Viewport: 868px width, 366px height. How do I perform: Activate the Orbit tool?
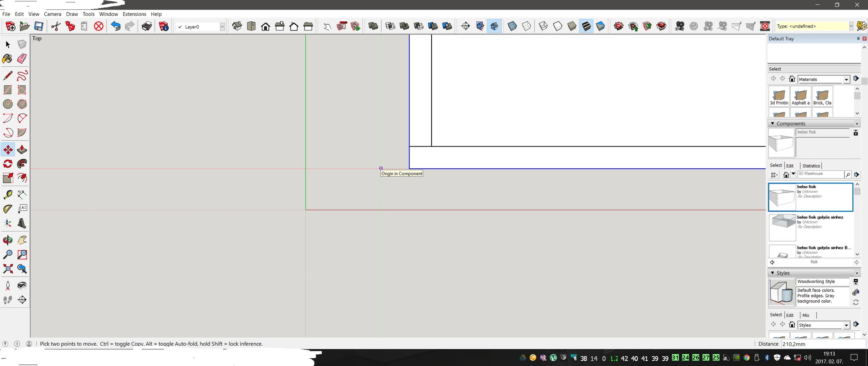coord(8,240)
